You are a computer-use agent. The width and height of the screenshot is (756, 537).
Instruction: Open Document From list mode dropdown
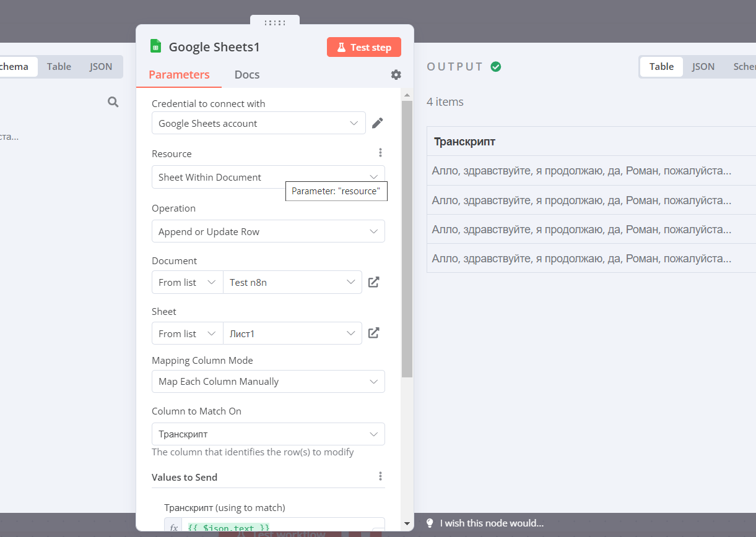(187, 282)
